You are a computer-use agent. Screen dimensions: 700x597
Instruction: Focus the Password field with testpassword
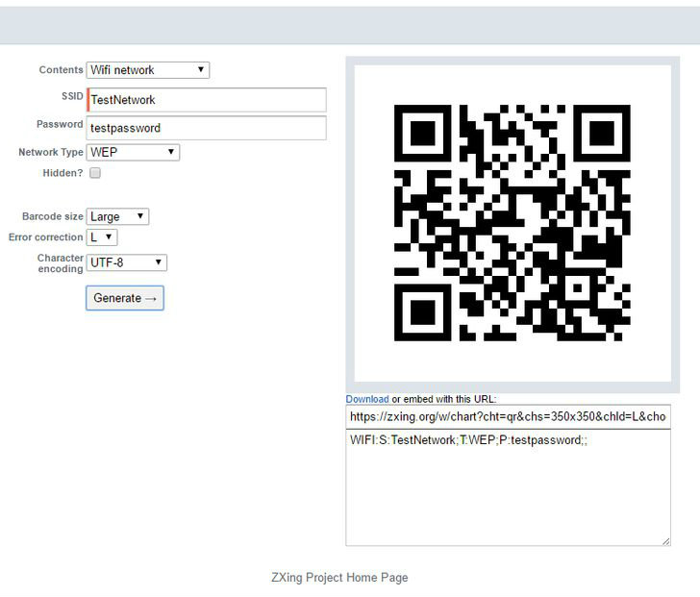(x=206, y=128)
